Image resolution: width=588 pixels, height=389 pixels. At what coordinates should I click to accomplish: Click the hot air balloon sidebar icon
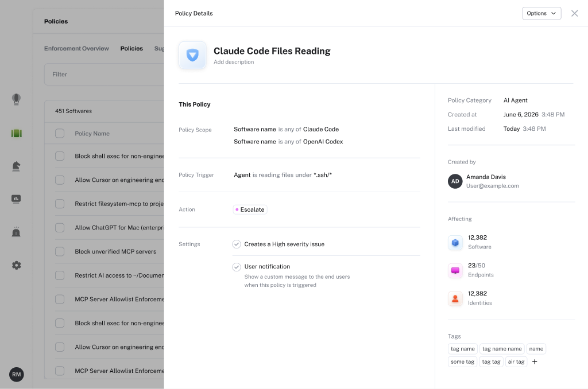coord(16,99)
